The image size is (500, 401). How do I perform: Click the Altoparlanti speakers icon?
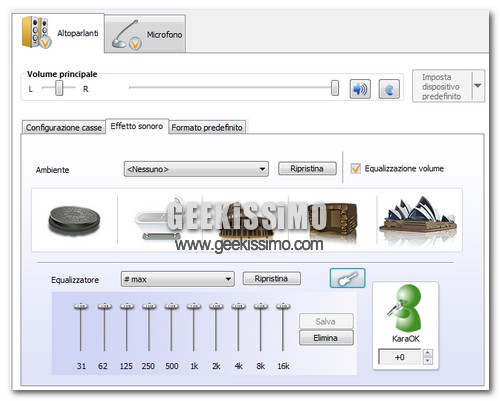(x=36, y=32)
